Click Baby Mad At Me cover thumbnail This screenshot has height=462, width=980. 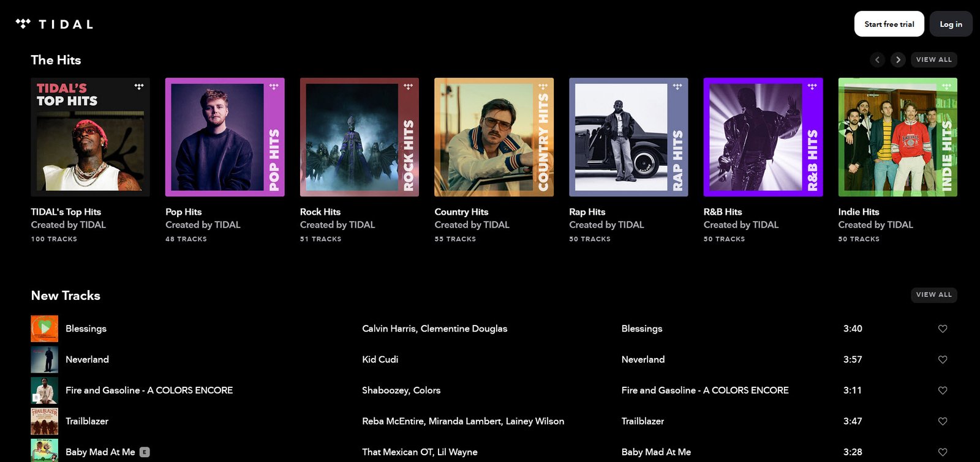[x=45, y=450]
